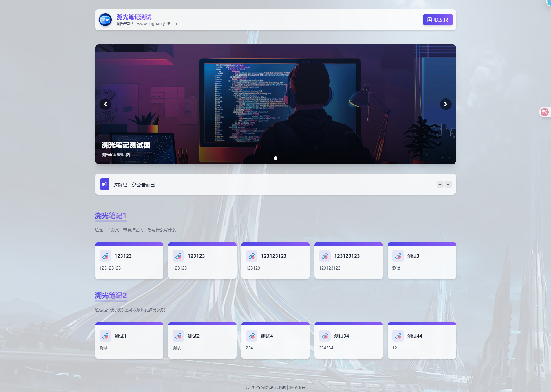
Task: Click link icon on 测试1 card
Action: (105, 336)
